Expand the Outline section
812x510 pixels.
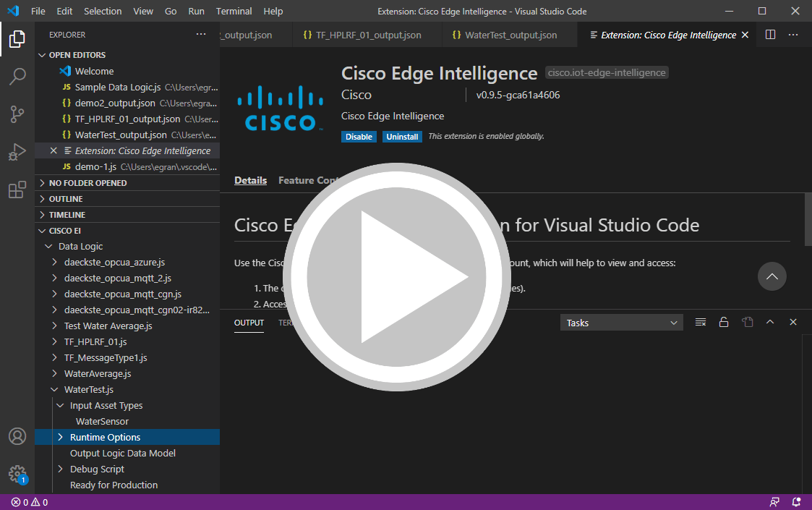(x=127, y=199)
